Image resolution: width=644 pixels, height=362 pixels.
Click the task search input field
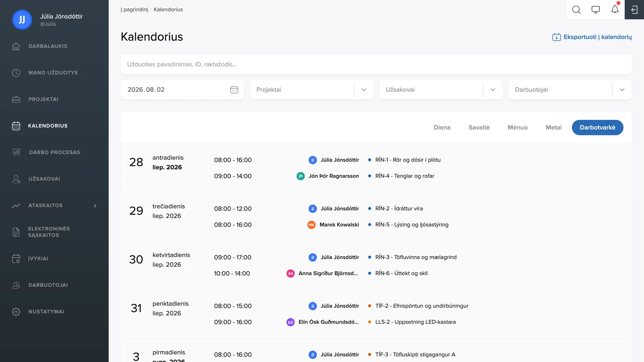[x=376, y=64]
